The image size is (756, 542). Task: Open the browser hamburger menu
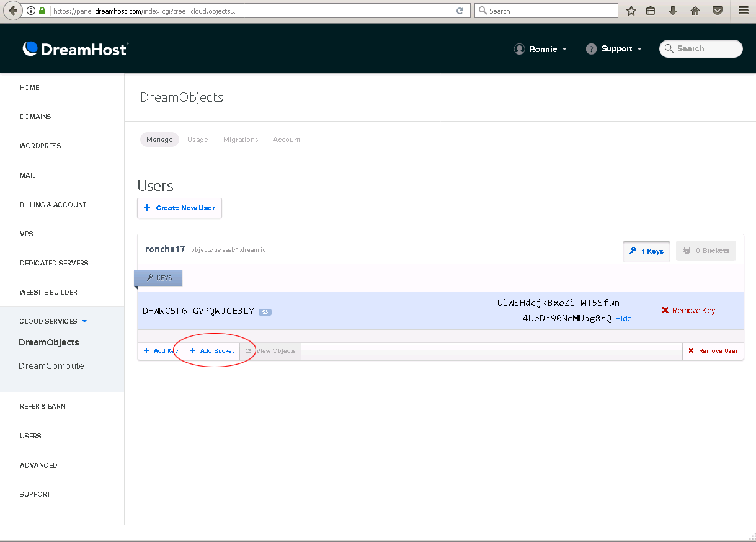pyautogui.click(x=744, y=11)
